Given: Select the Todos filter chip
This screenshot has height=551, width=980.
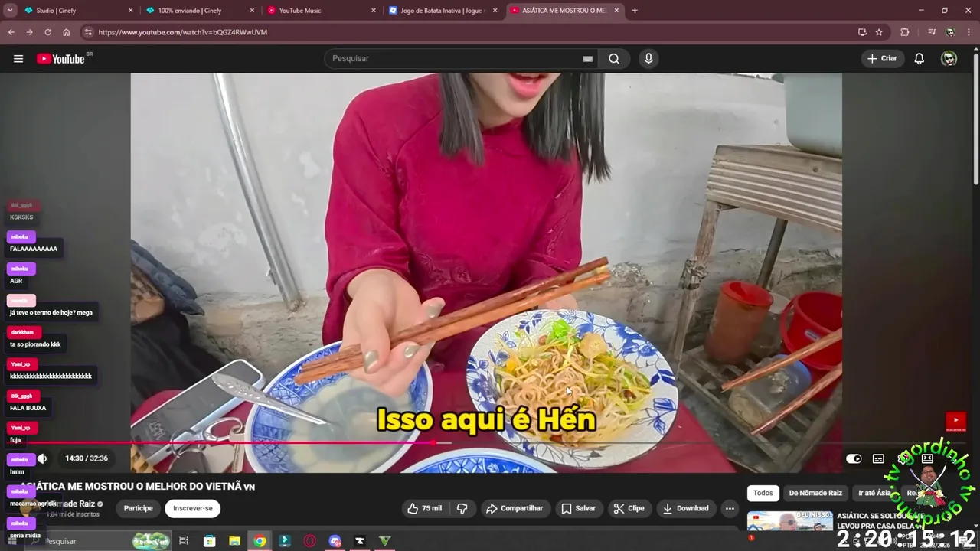Looking at the screenshot, I should [x=763, y=494].
